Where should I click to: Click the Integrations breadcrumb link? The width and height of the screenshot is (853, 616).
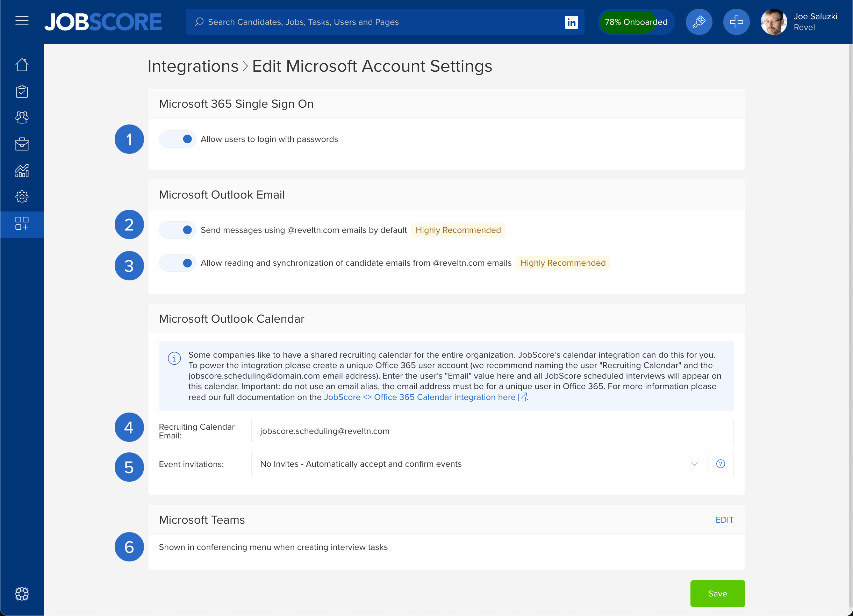193,66
